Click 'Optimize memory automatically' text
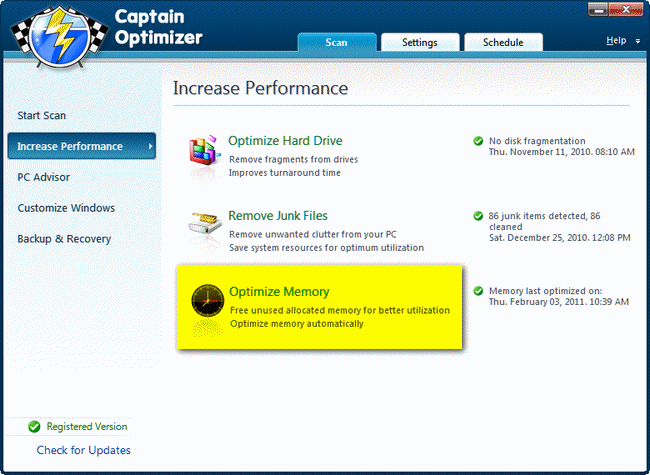The image size is (650, 475). click(297, 324)
